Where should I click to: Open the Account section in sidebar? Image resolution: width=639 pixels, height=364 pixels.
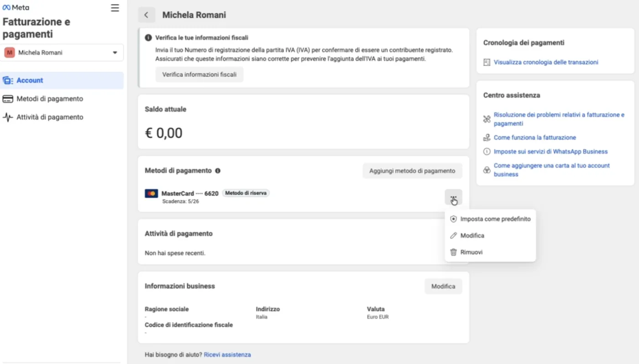click(62, 80)
